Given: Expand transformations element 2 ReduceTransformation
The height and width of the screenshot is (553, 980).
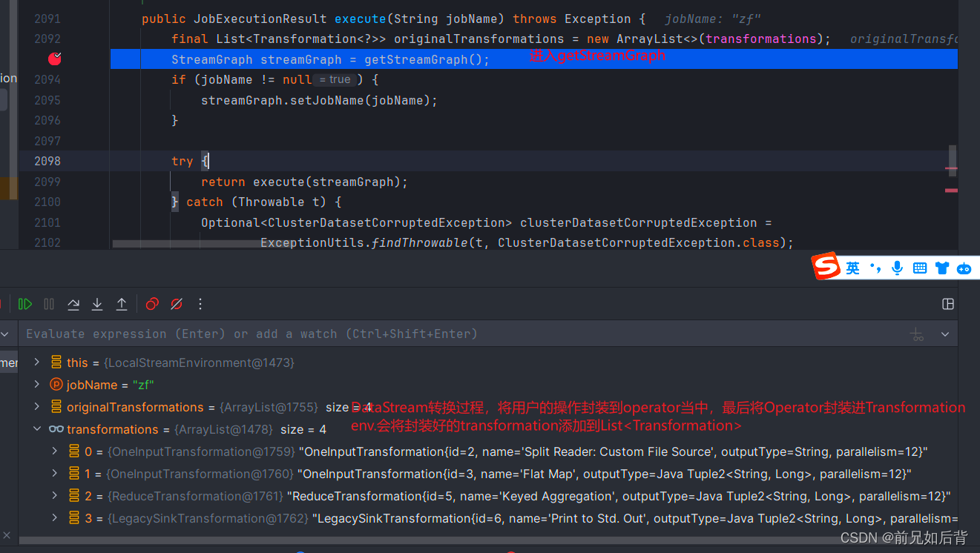Looking at the screenshot, I should [x=55, y=496].
